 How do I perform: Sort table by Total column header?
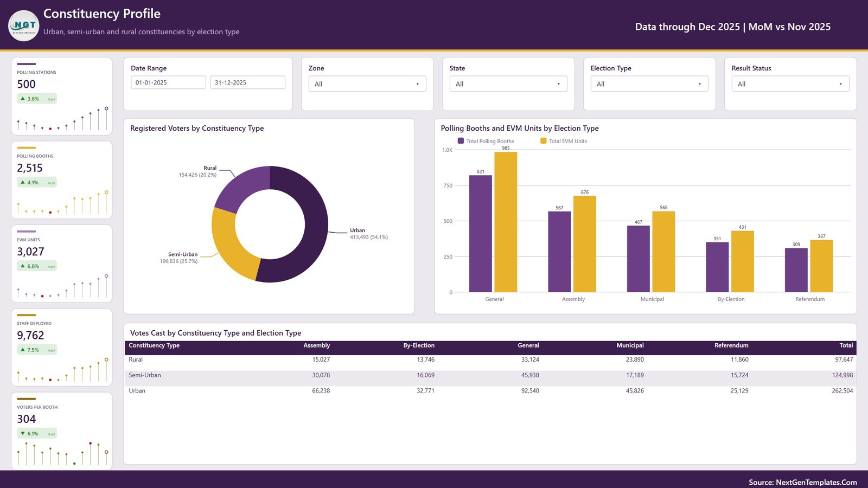click(846, 345)
